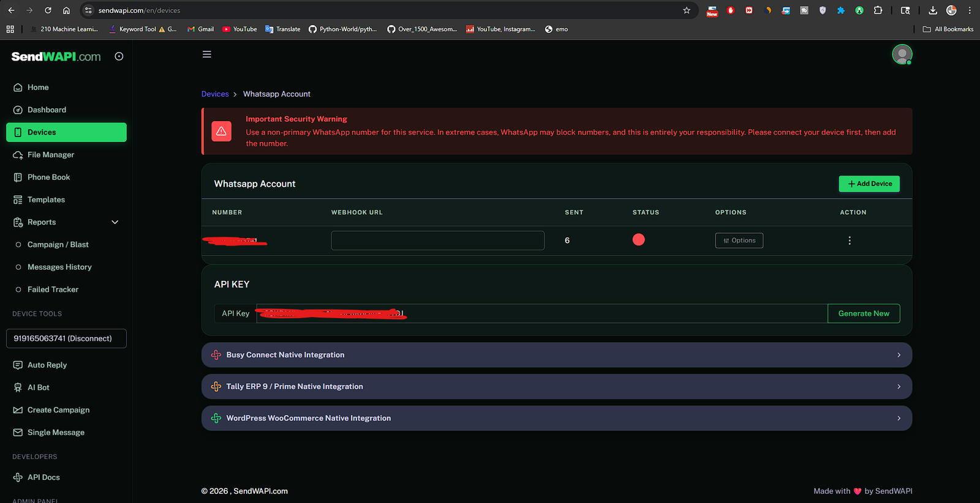
Task: Open Campaign / Blast report link
Action: [58, 245]
